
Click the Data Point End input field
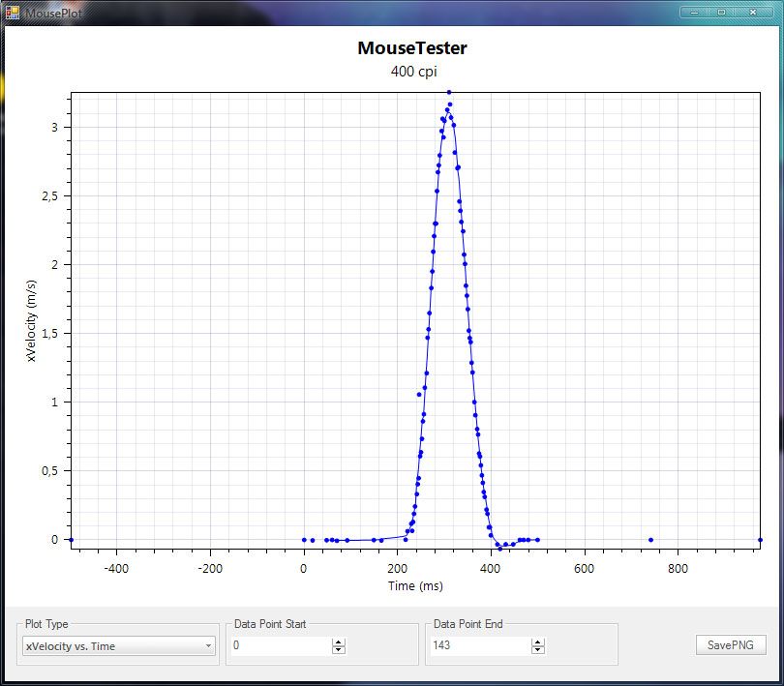480,645
